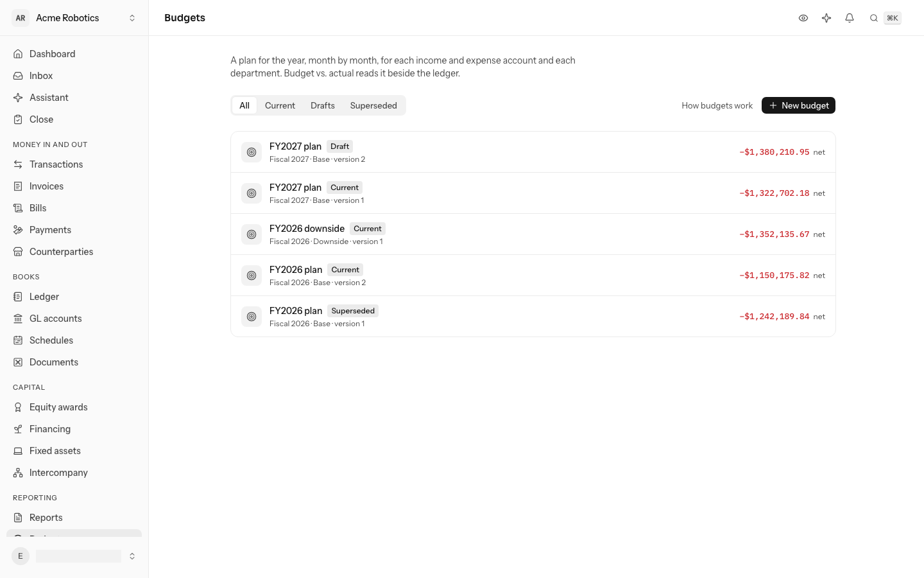Image resolution: width=924 pixels, height=578 pixels.
Task: Expand the Acme Robotics workspace switcher
Action: point(74,18)
